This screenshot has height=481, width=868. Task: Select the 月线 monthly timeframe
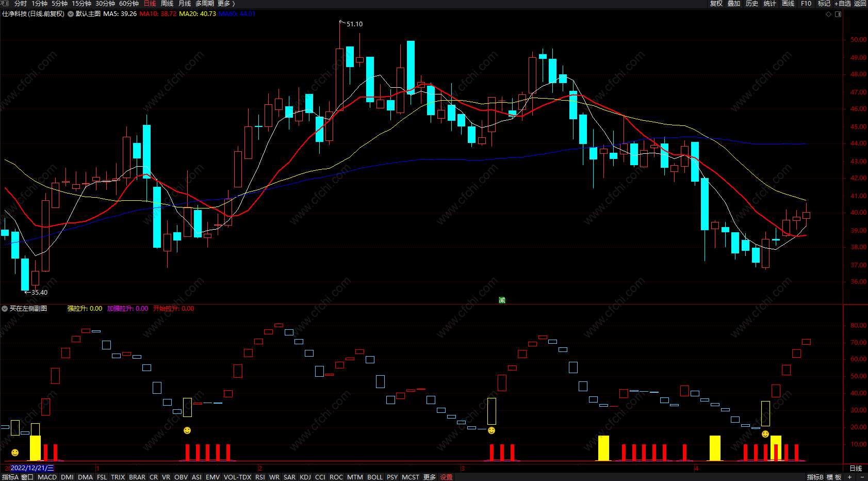click(x=185, y=4)
